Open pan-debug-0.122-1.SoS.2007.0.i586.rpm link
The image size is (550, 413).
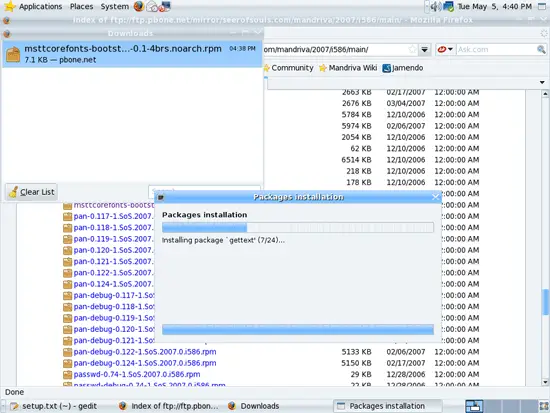(145, 352)
